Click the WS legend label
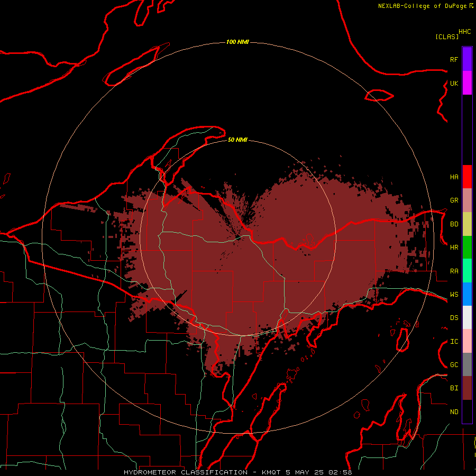 [454, 294]
